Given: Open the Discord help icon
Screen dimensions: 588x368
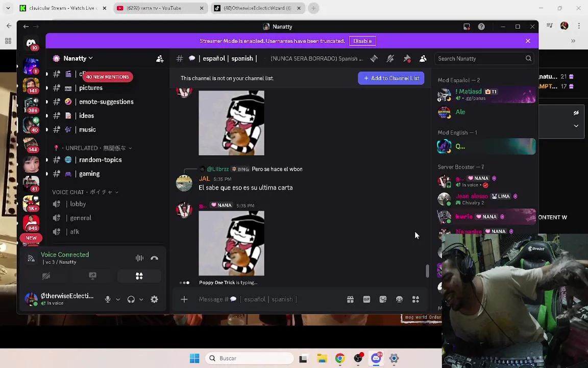Looking at the screenshot, I should point(481,27).
